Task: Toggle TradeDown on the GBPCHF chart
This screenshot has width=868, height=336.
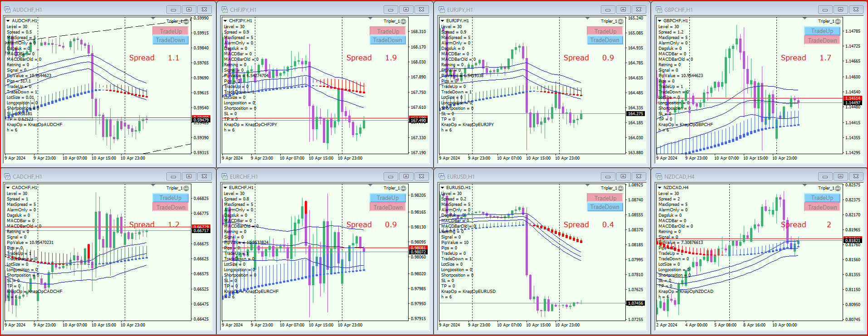Action: [822, 40]
